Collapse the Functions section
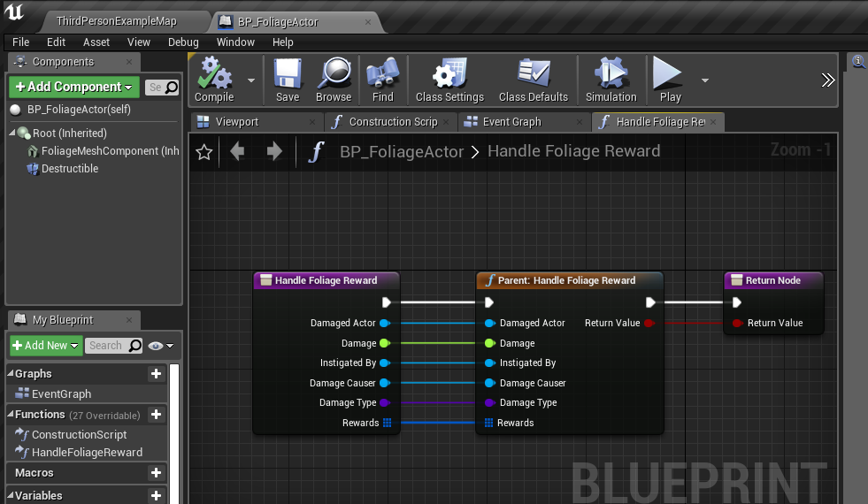868x504 pixels. (11, 415)
